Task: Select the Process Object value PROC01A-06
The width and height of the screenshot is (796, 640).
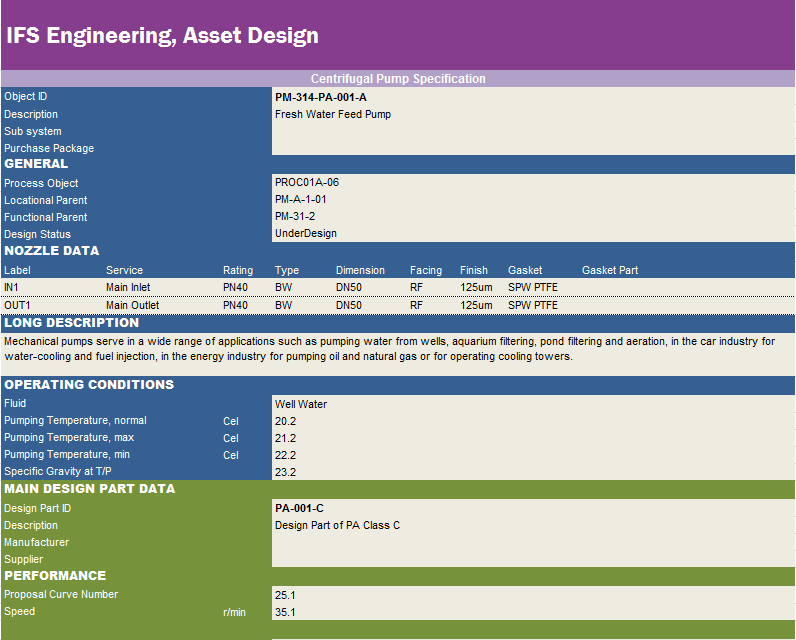Action: tap(307, 182)
